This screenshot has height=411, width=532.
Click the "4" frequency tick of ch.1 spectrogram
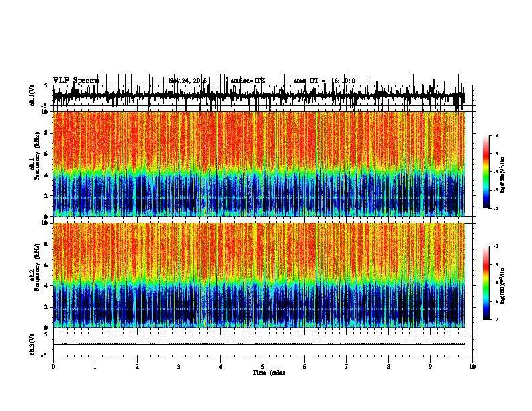click(46, 175)
